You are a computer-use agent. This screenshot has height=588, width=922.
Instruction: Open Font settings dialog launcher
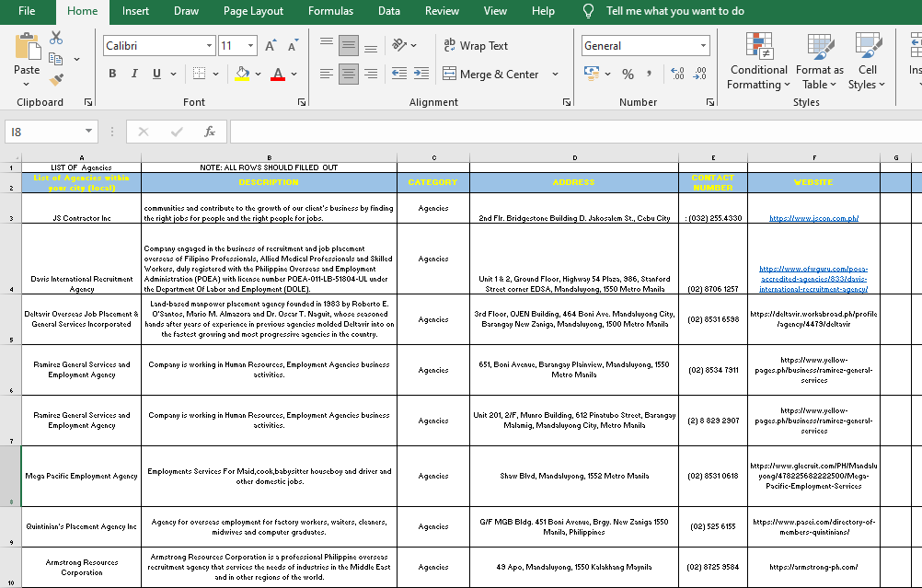[302, 102]
